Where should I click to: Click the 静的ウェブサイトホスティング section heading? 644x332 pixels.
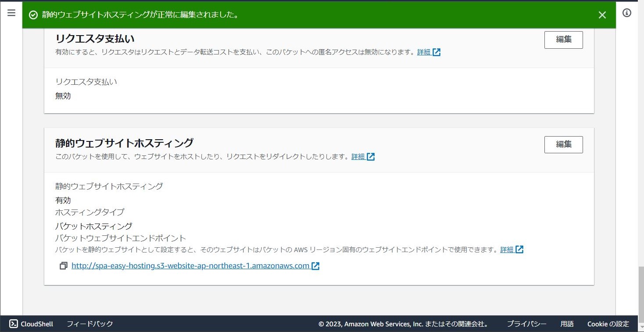tap(124, 143)
